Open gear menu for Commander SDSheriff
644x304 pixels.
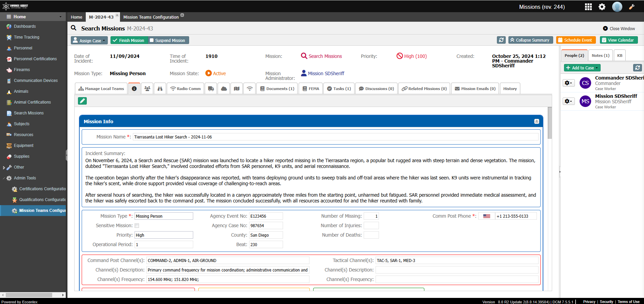(568, 83)
